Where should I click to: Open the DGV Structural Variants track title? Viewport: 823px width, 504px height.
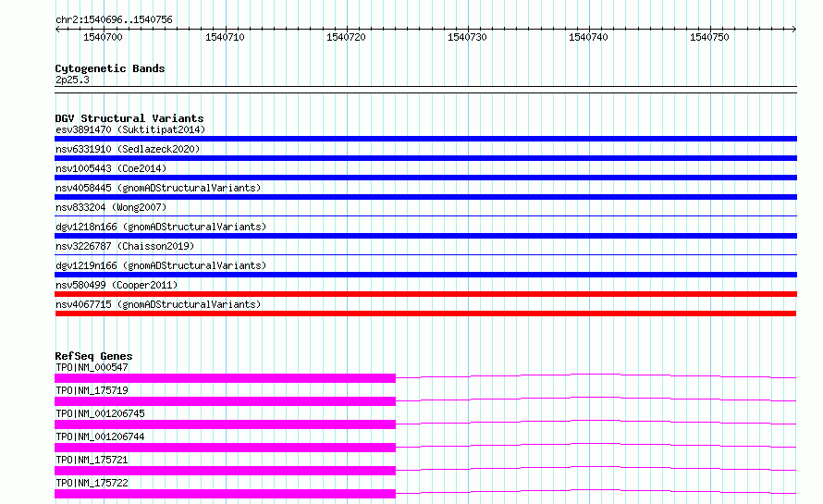pyautogui.click(x=129, y=118)
